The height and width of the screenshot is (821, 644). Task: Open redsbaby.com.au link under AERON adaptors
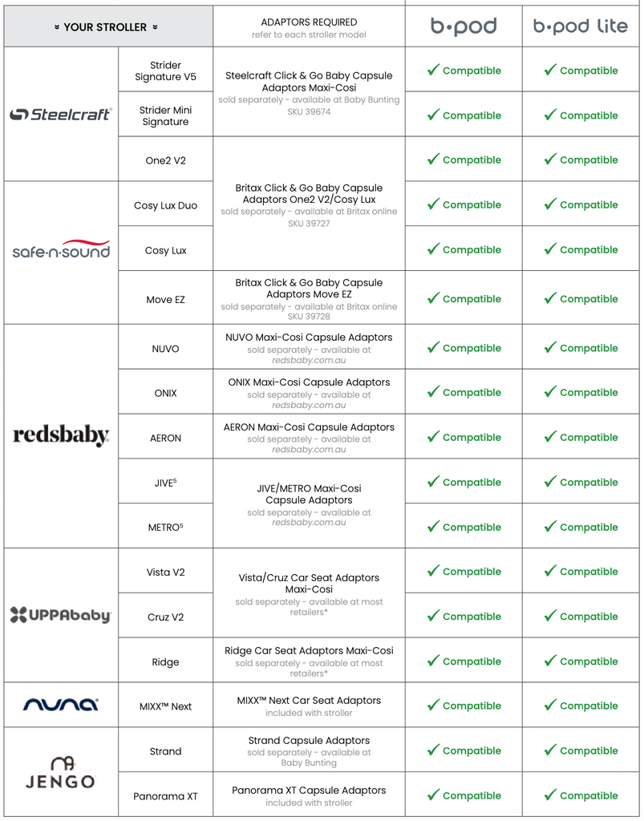point(309,450)
